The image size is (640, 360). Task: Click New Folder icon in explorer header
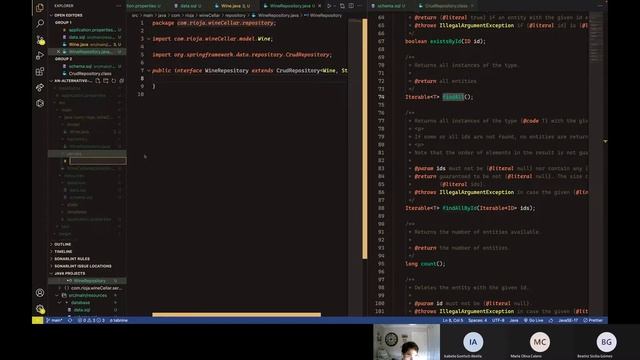point(106,81)
